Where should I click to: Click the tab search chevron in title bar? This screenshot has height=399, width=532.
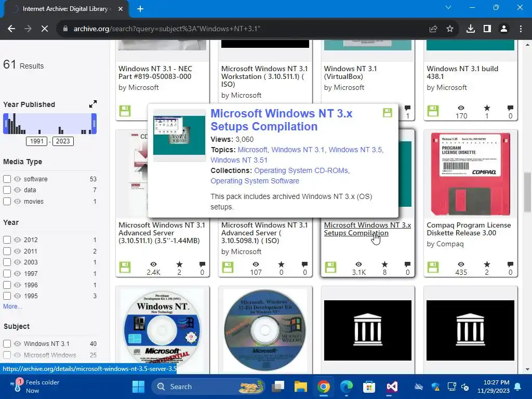click(x=448, y=7)
